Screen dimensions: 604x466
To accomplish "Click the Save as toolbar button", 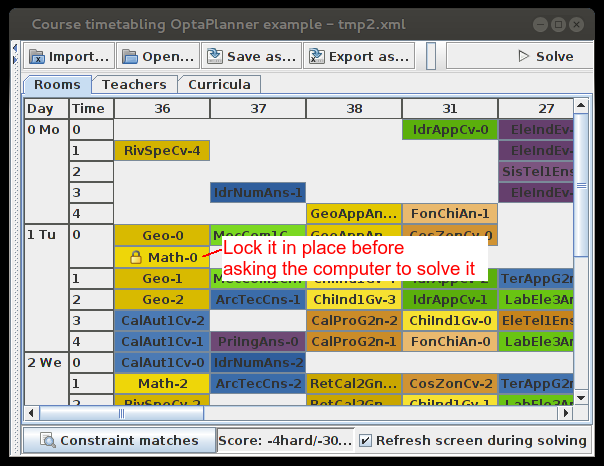I will coord(257,56).
